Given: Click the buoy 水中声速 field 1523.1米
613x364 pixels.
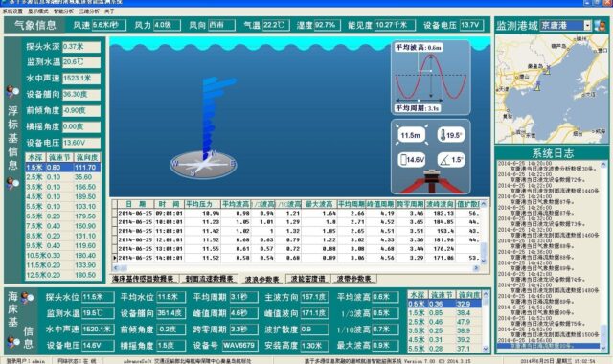Looking at the screenshot, I should coord(81,79).
